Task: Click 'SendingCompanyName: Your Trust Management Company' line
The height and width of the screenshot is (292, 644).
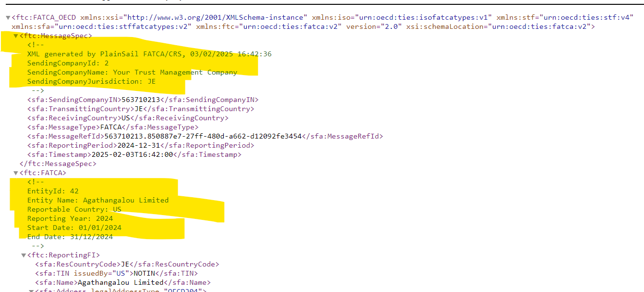Action: pyautogui.click(x=132, y=72)
